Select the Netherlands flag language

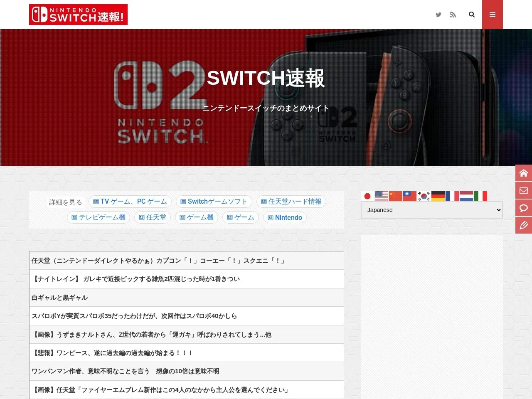coord(466,196)
